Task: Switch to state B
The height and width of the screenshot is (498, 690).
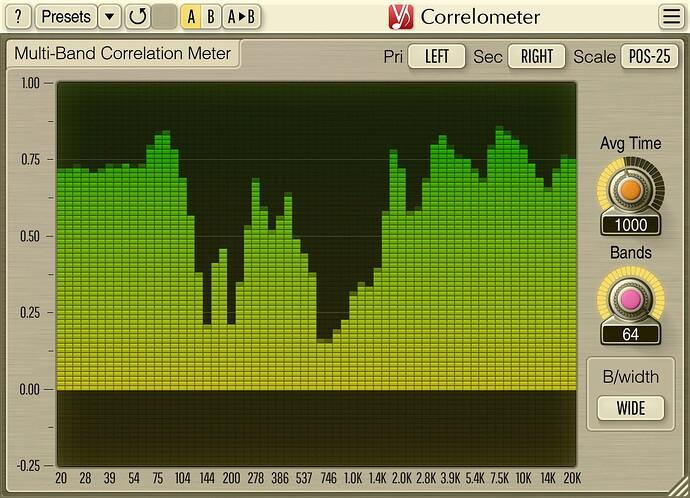Action: tap(211, 16)
